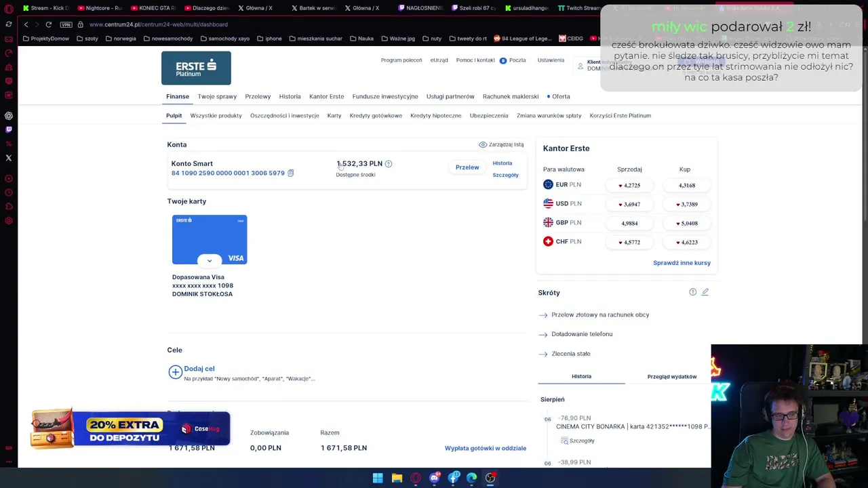Click Sprawdź inne kursy link

pyautogui.click(x=682, y=263)
